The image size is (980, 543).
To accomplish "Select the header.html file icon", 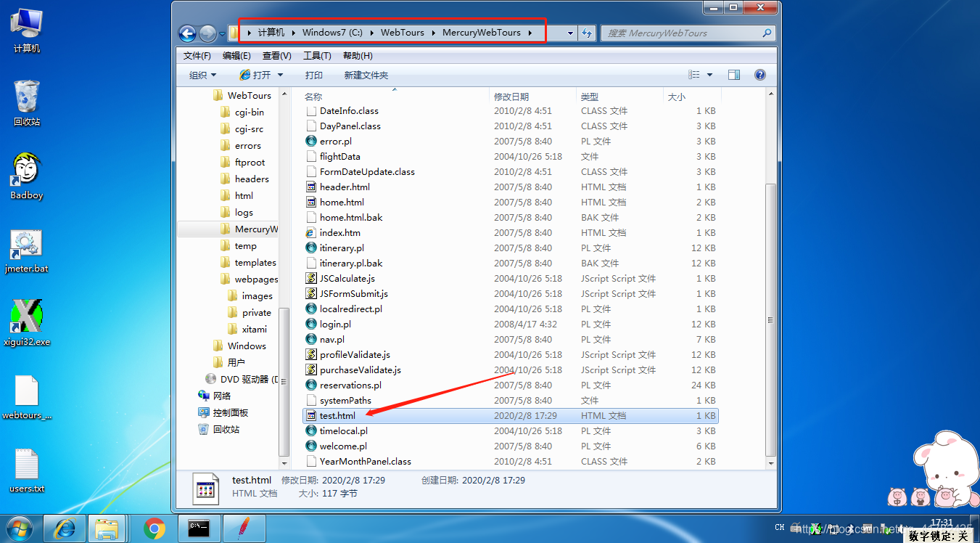I will pos(311,187).
